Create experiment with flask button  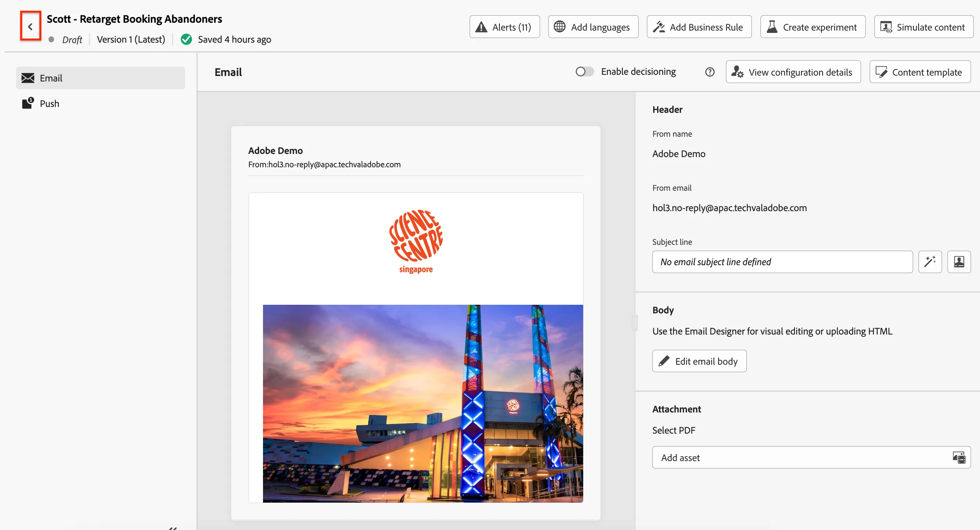point(812,27)
